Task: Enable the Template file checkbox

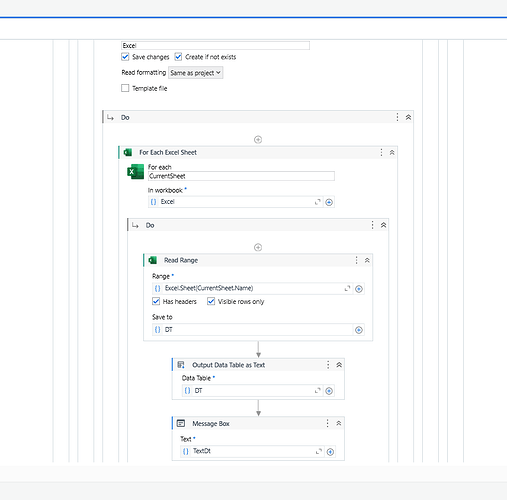Action: pyautogui.click(x=125, y=88)
